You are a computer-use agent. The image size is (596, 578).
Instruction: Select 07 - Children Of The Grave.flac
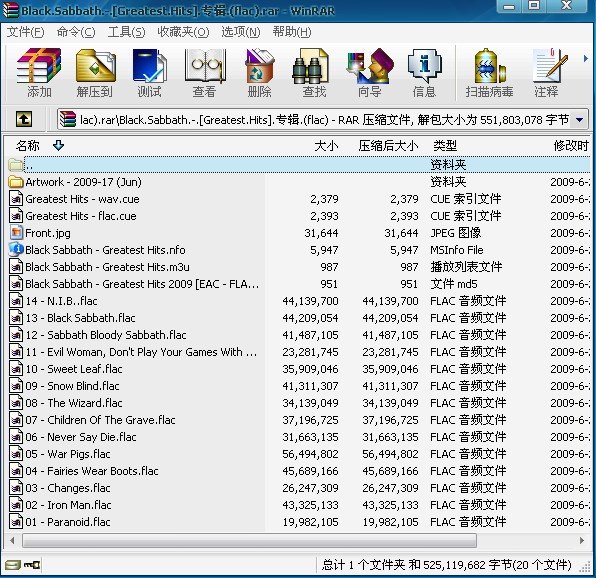click(100, 420)
